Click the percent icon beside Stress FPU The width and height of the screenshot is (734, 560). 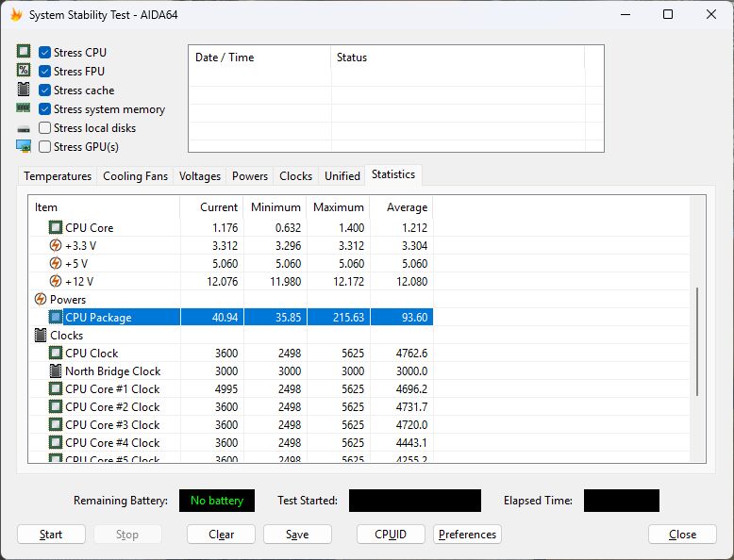click(x=24, y=70)
